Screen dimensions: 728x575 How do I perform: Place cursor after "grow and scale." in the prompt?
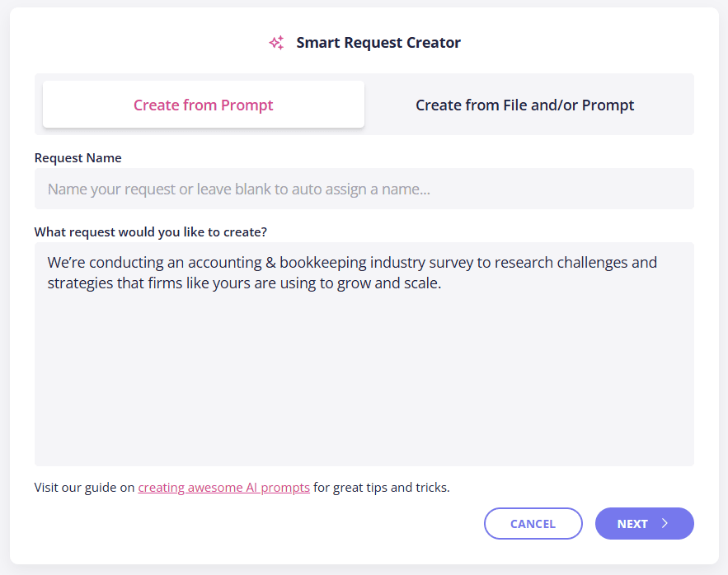[445, 284]
